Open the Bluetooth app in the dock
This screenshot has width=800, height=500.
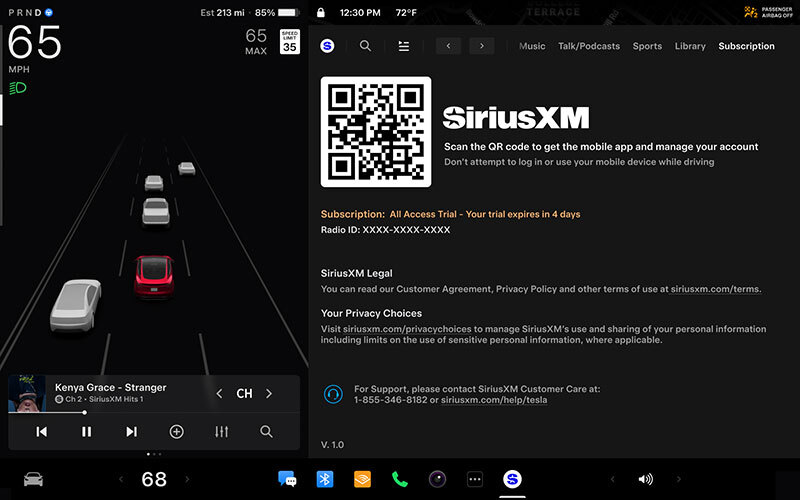tap(324, 479)
